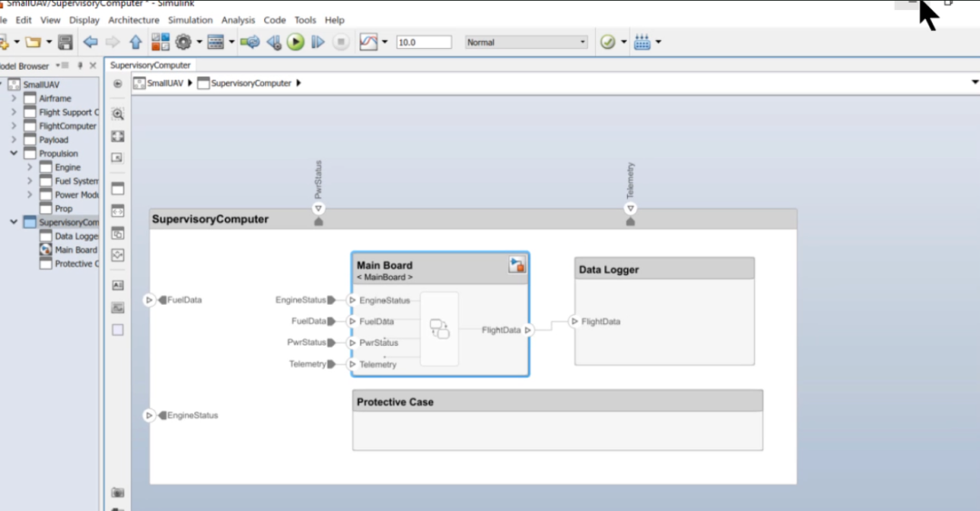
Task: Click screenshot camera icon at palette bottom
Action: click(x=117, y=493)
